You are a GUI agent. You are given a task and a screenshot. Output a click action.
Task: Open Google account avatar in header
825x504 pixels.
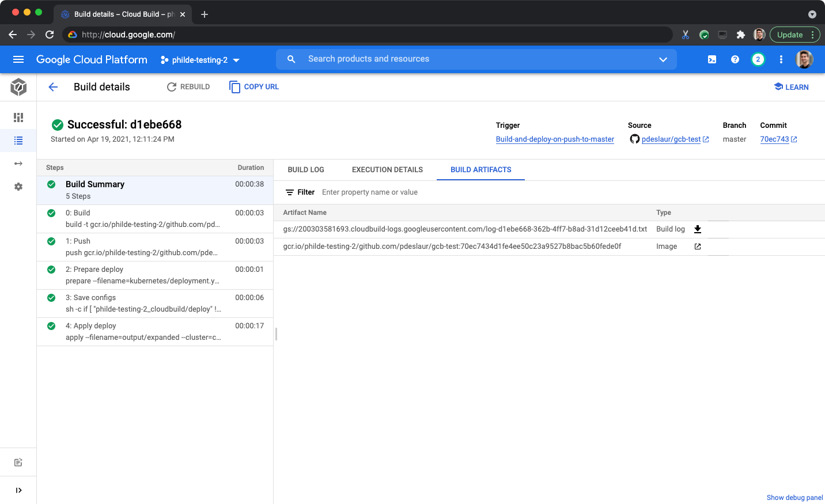pyautogui.click(x=804, y=59)
